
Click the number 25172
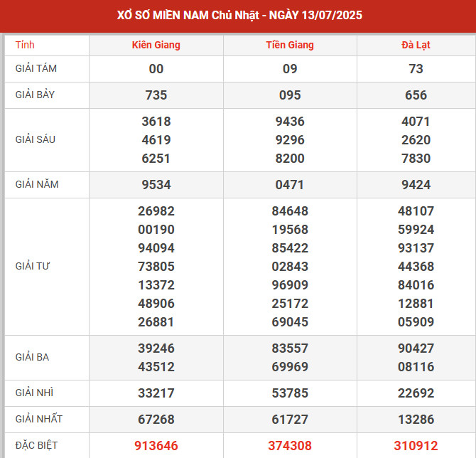pos(290,304)
